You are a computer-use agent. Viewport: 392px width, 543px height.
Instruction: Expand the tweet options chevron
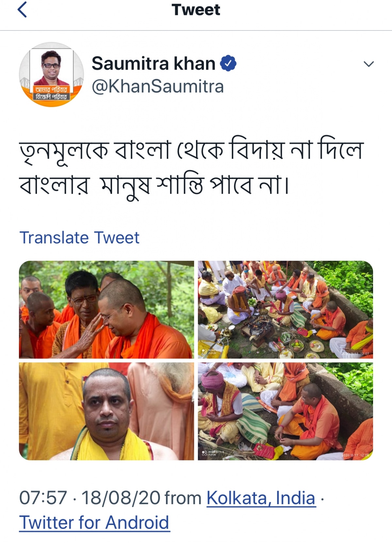(368, 64)
